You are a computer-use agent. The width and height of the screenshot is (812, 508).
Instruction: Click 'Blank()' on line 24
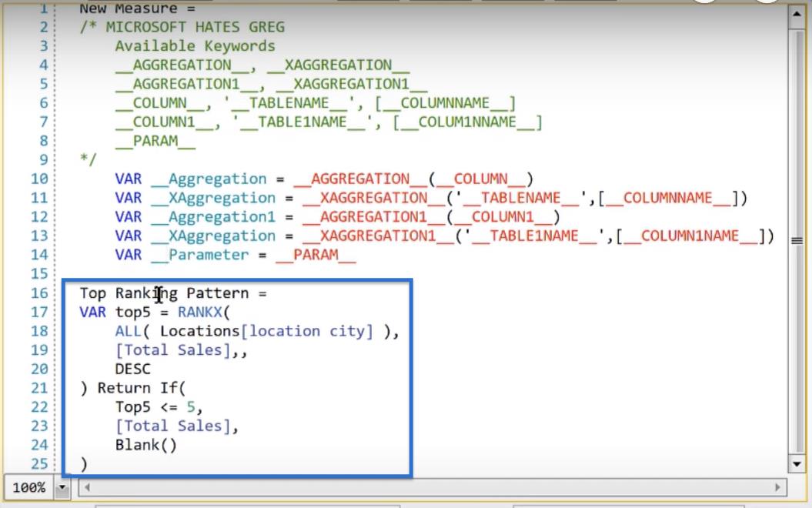146,446
